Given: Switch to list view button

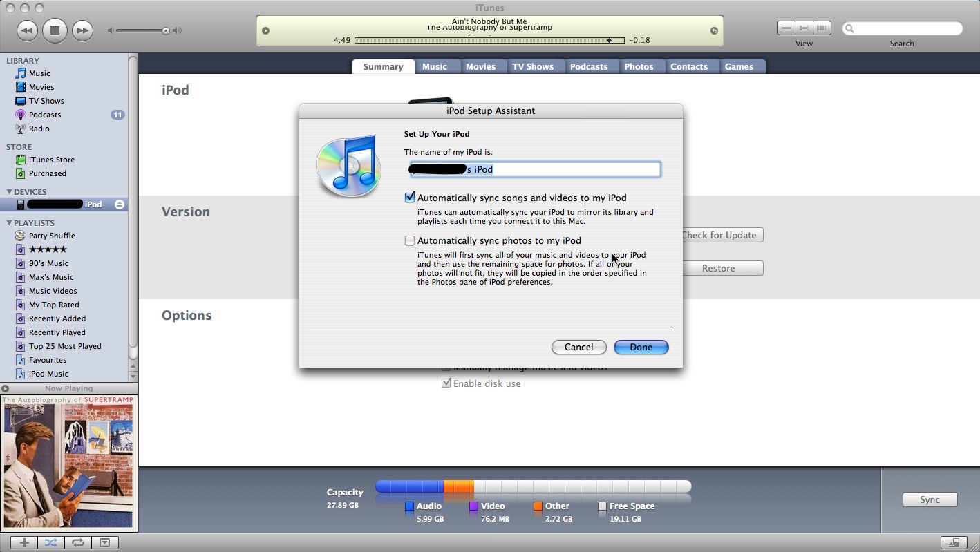Looking at the screenshot, I should 786,28.
